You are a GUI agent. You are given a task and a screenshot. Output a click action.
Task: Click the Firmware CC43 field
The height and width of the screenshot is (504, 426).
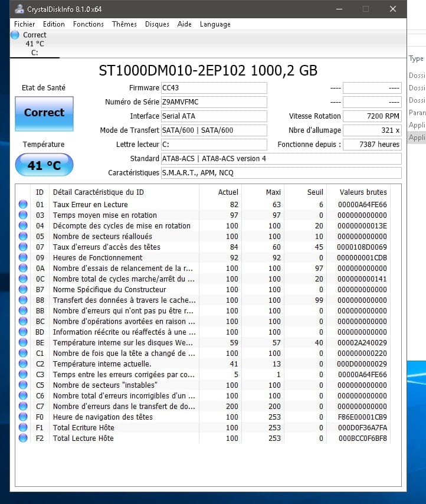(x=214, y=88)
